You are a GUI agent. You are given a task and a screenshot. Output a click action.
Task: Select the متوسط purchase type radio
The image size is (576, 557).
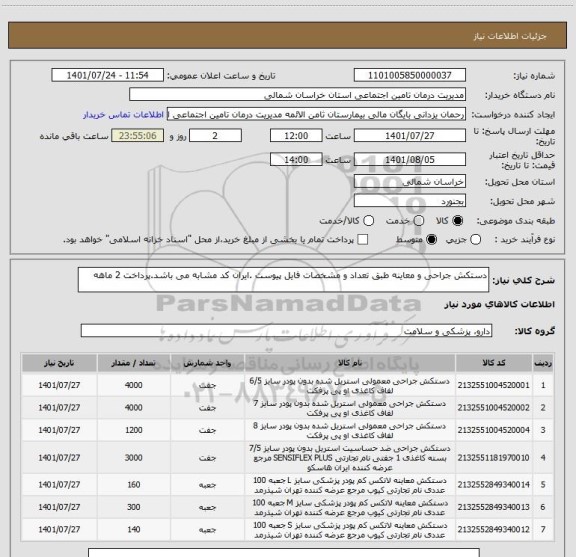point(431,240)
